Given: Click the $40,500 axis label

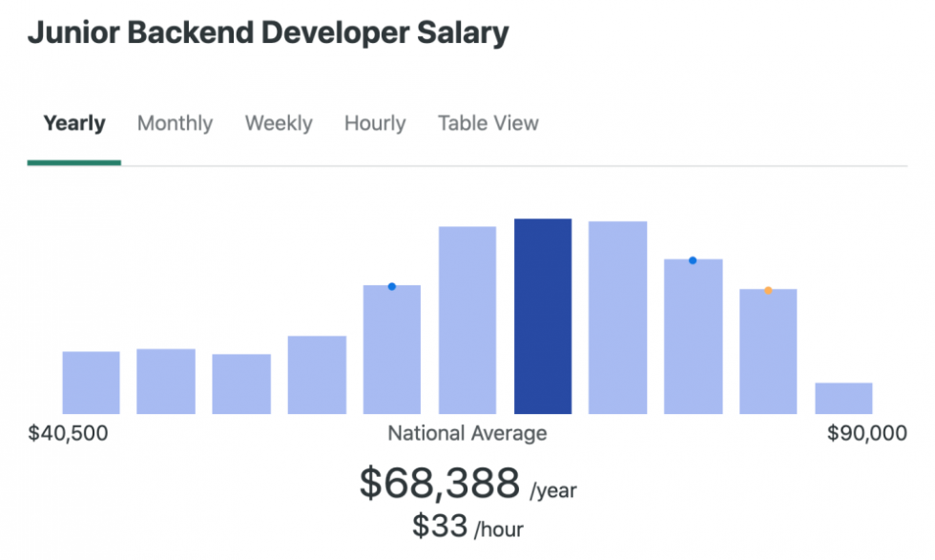Looking at the screenshot, I should click(70, 432).
